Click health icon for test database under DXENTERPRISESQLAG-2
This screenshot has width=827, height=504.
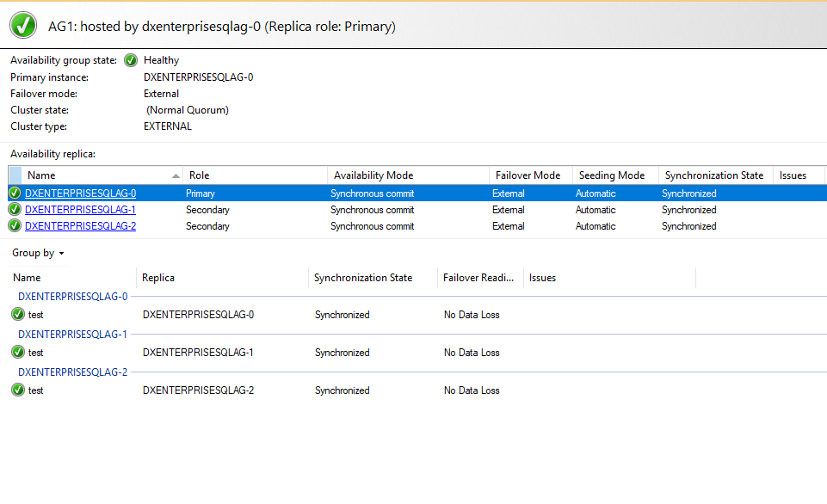point(19,390)
